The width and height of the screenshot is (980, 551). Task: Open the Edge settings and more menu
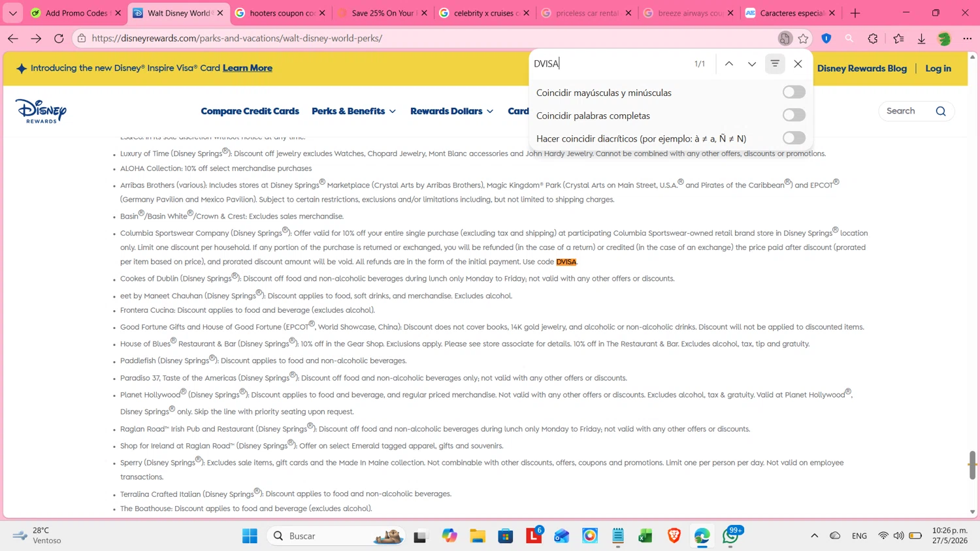(x=968, y=39)
